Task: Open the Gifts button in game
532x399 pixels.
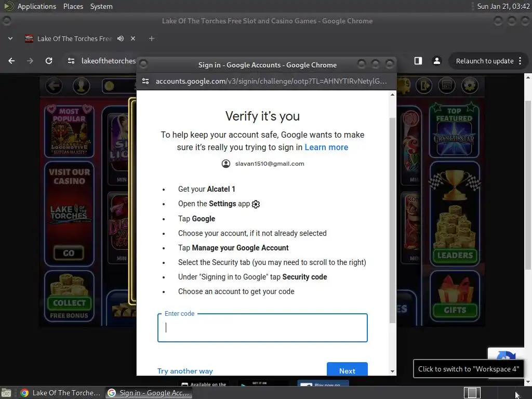Action: click(x=455, y=310)
